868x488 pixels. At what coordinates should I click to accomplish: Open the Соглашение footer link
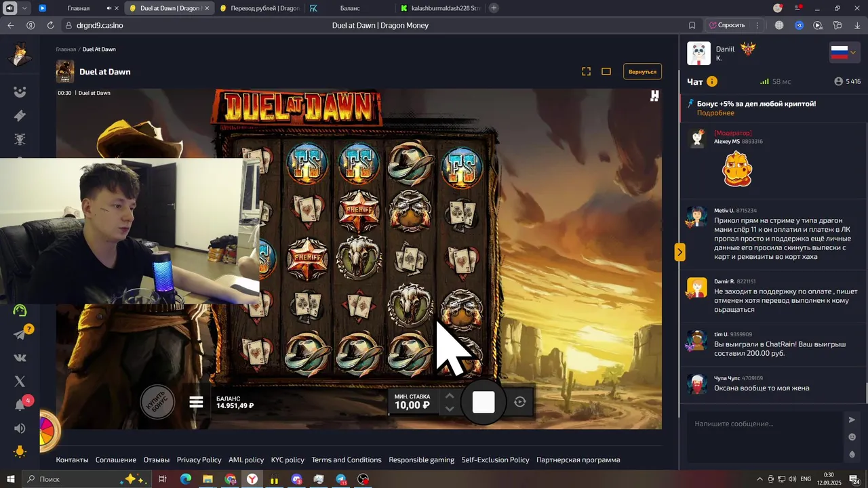pyautogui.click(x=116, y=460)
